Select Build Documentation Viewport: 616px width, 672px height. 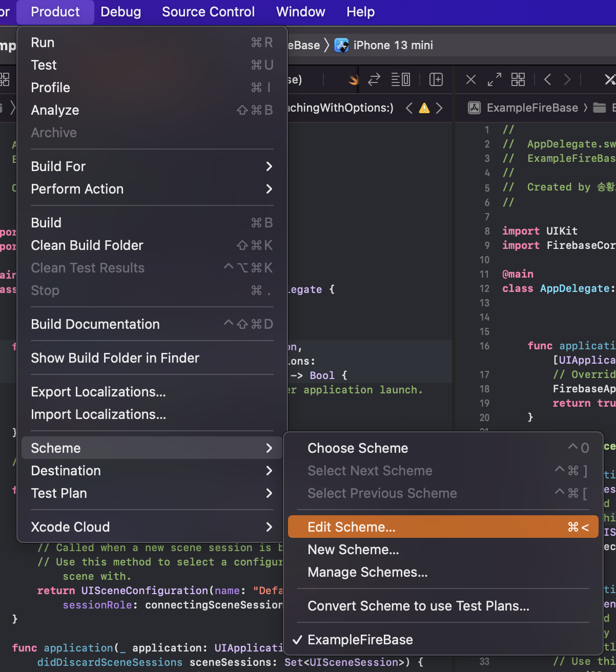coord(152,324)
